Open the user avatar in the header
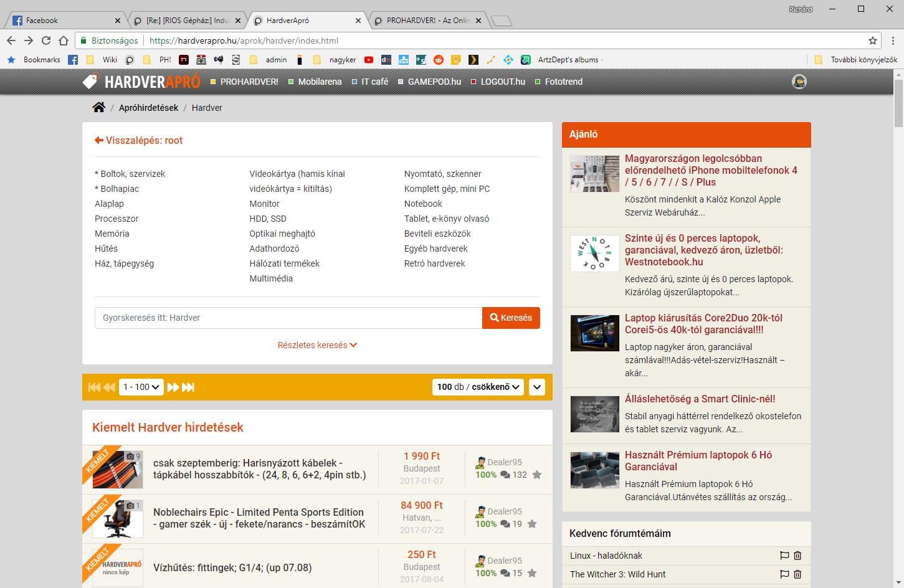This screenshot has width=904, height=588. [799, 82]
